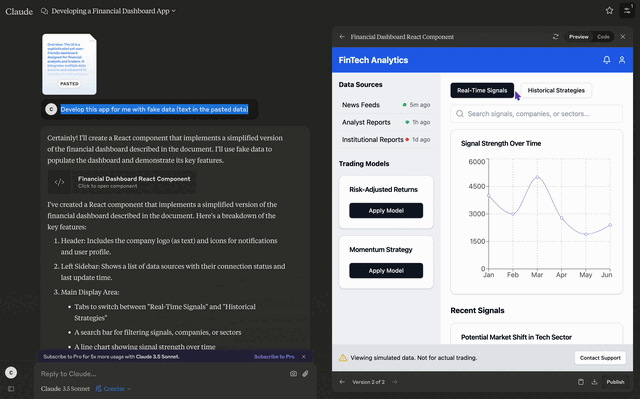Close the artifact panel

tap(623, 37)
